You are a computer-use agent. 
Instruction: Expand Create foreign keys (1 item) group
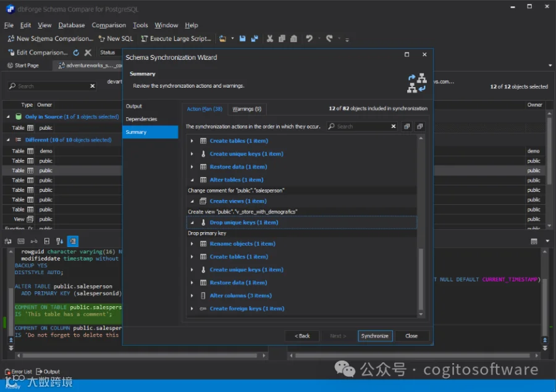(x=192, y=309)
